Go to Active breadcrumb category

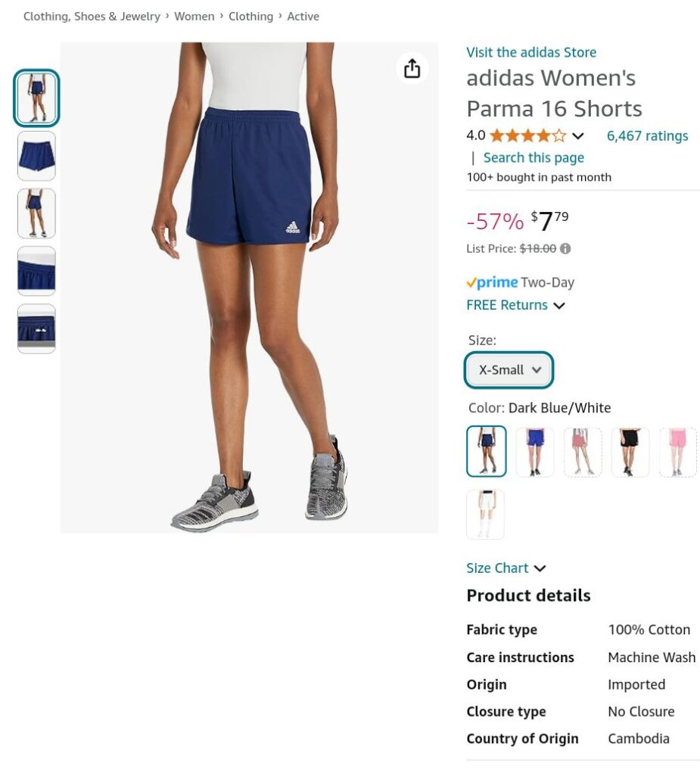tap(303, 17)
